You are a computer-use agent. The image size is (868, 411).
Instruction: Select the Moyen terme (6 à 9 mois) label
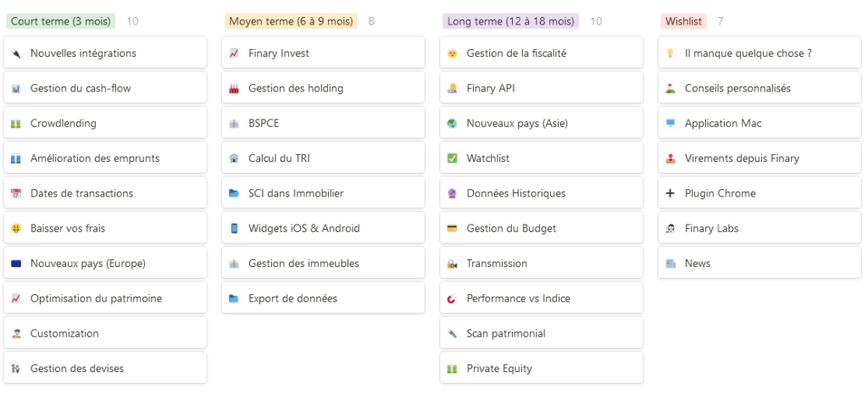click(x=291, y=21)
